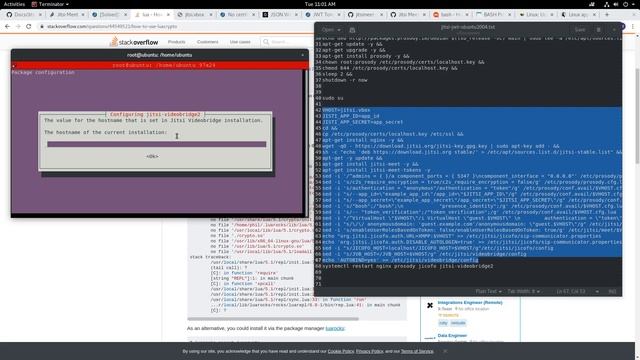Click Activities in the top bar
640x360 pixels.
tap(14, 4)
